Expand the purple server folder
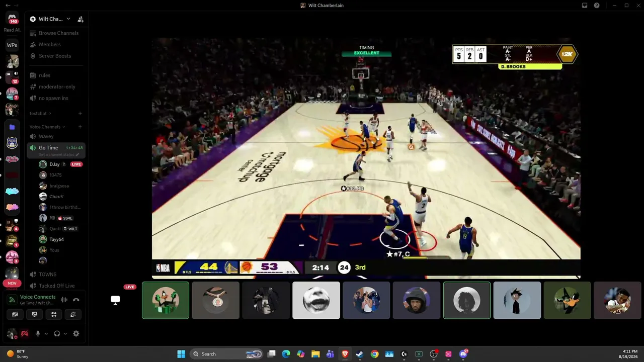Screen dimensions: 644x362 pyautogui.click(x=12, y=127)
